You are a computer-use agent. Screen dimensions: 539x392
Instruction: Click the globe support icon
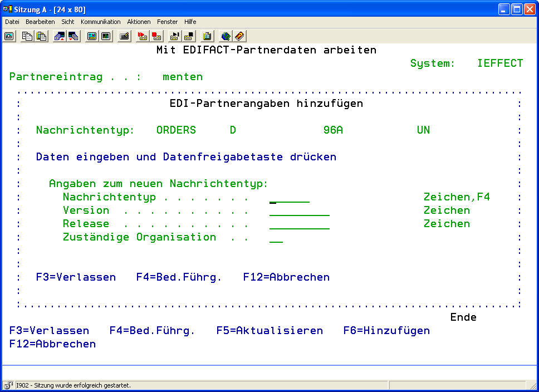(226, 36)
